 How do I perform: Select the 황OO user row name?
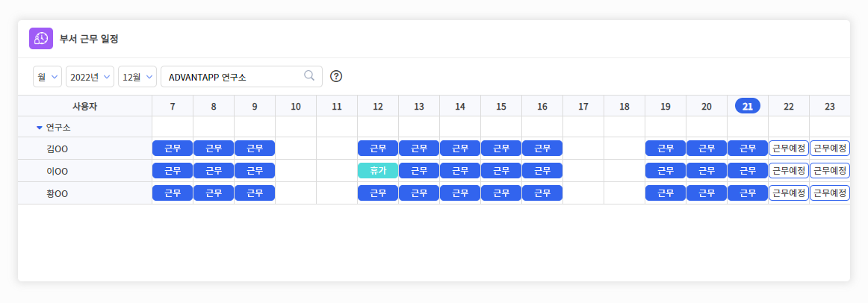(58, 193)
